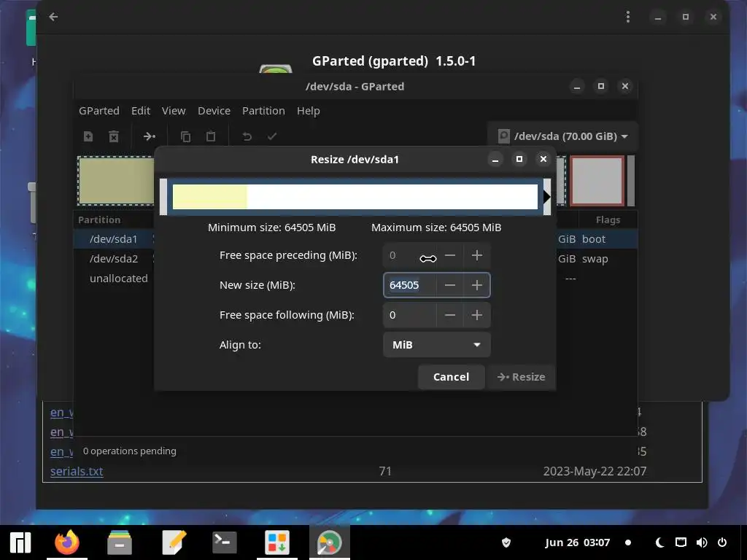Open the Device menu
Image resolution: width=747 pixels, height=560 pixels.
[x=214, y=111]
